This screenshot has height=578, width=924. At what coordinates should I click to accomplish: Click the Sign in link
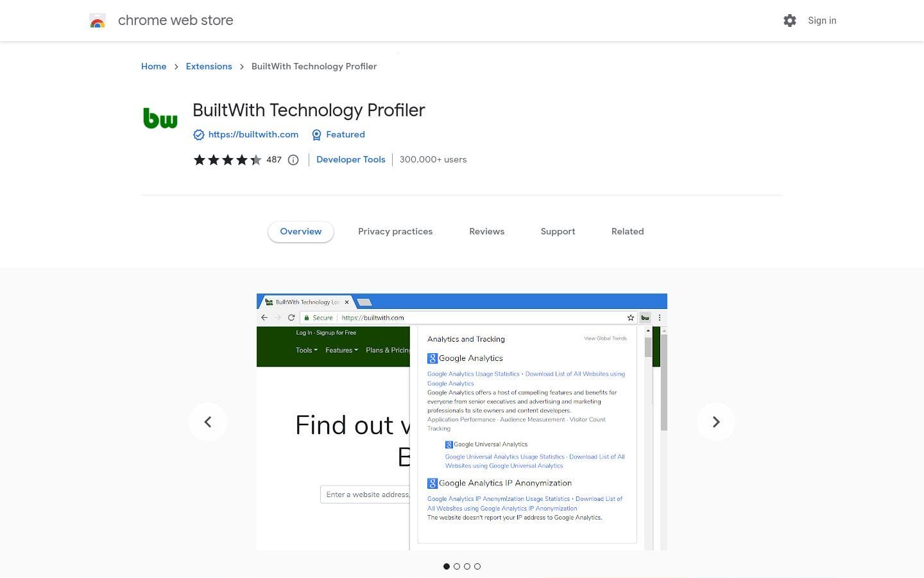pos(822,21)
